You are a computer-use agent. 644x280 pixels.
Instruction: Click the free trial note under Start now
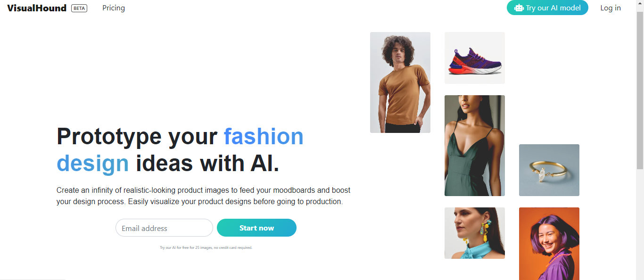coord(206,247)
